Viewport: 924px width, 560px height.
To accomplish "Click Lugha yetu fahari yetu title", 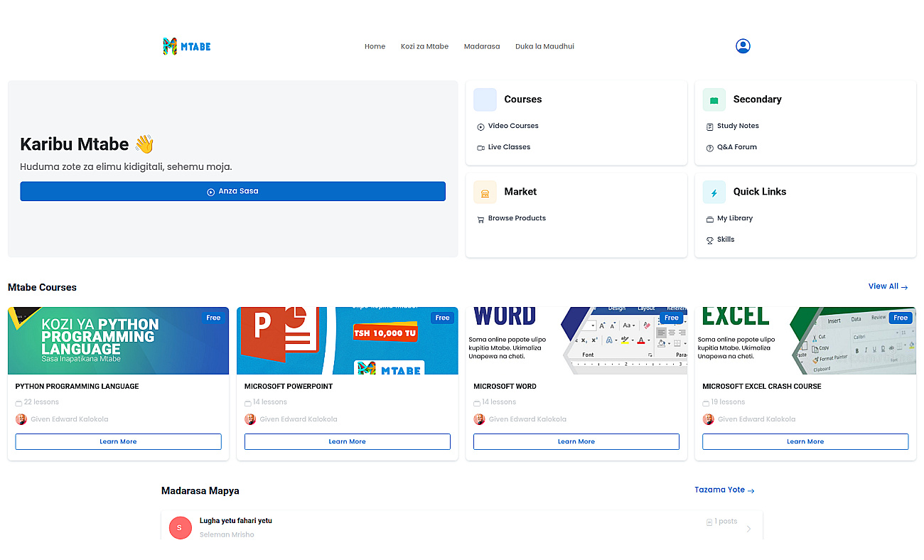I will pyautogui.click(x=235, y=521).
